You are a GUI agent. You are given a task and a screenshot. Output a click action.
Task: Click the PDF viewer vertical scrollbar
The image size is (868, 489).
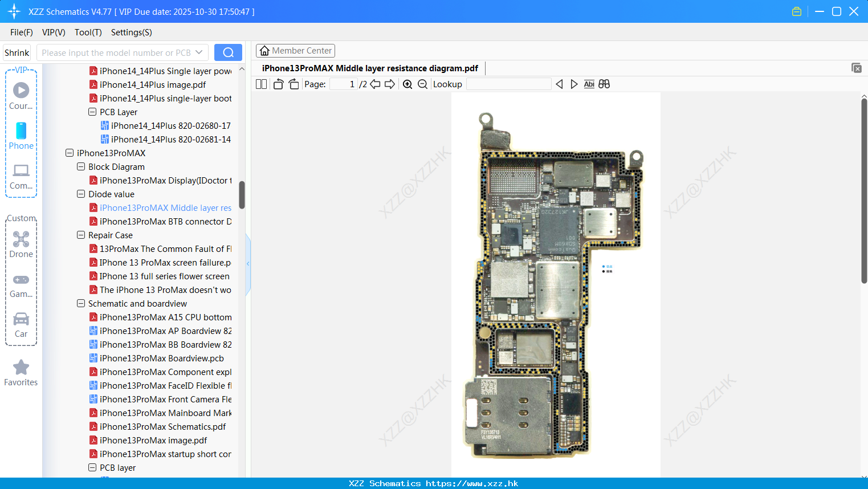coord(864,191)
